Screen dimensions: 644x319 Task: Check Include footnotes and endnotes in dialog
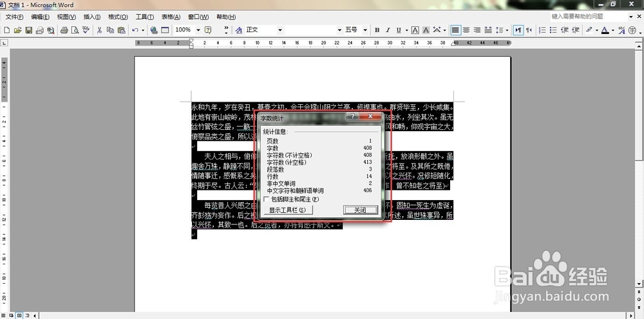(x=267, y=199)
